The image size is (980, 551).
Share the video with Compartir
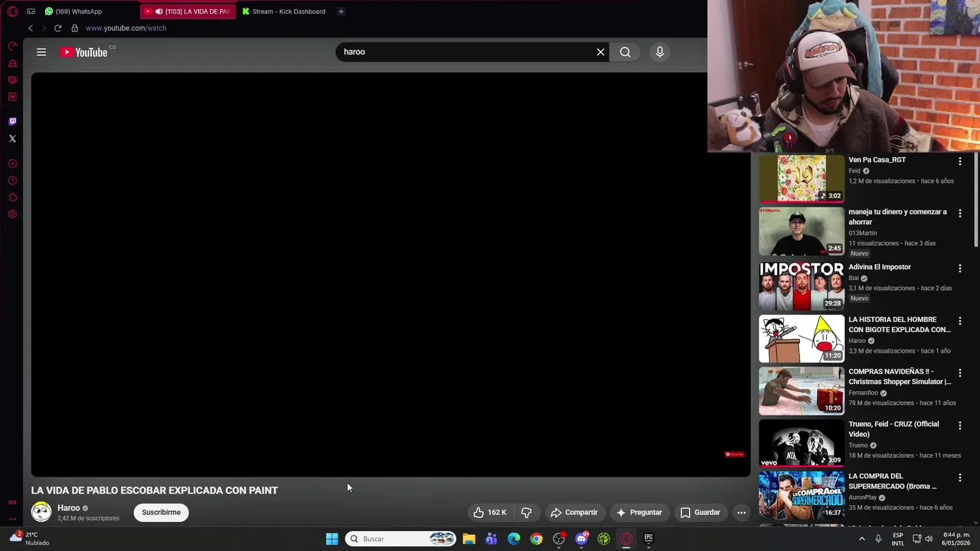tap(574, 513)
